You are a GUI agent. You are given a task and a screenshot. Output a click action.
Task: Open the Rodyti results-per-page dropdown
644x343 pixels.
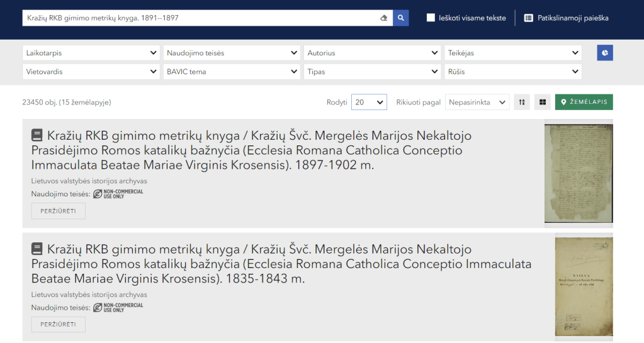pyautogui.click(x=369, y=102)
